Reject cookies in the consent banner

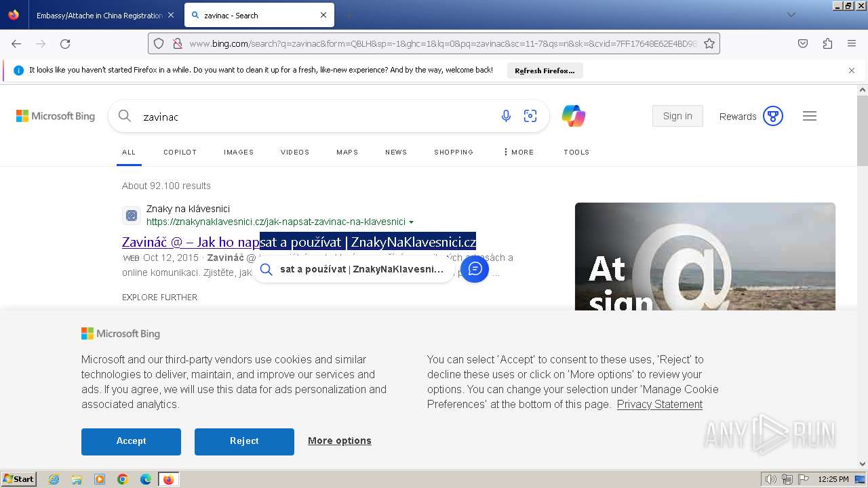pyautogui.click(x=244, y=441)
